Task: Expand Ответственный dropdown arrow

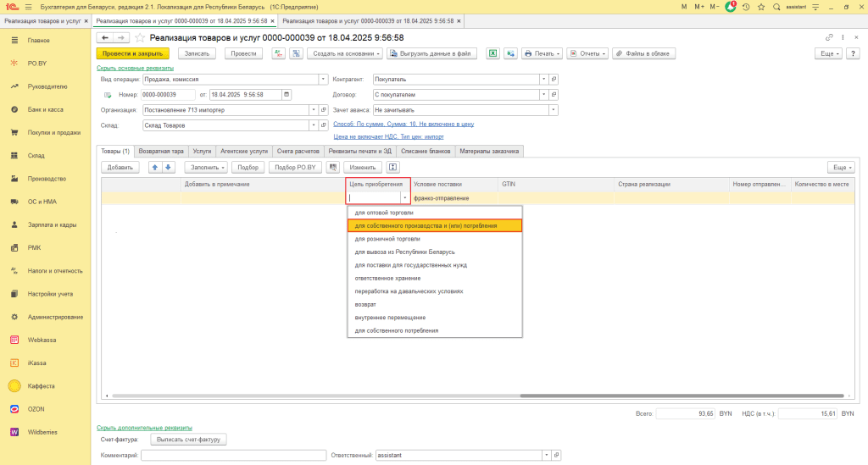Action: pos(547,455)
